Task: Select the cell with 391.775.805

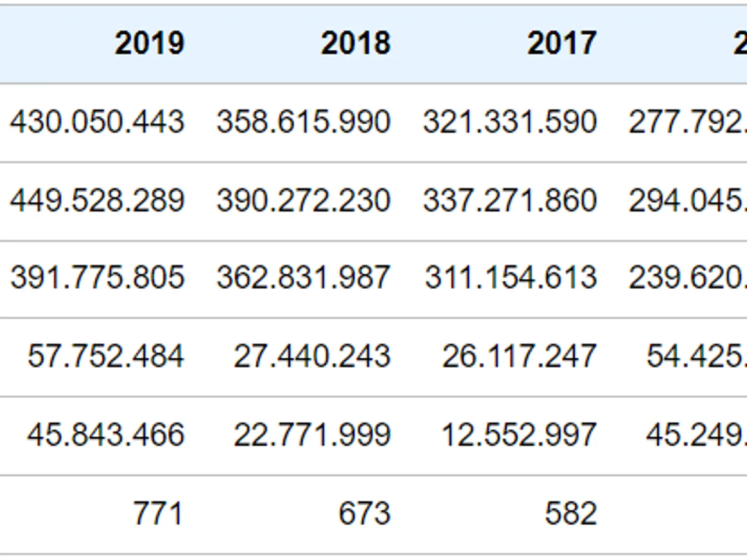Action: click(x=97, y=278)
